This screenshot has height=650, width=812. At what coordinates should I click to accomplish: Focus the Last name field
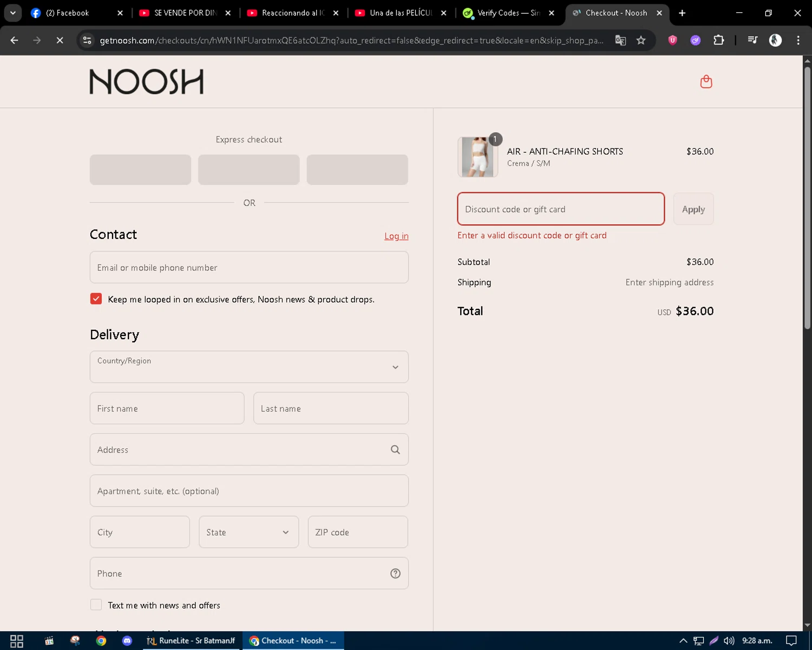point(331,408)
